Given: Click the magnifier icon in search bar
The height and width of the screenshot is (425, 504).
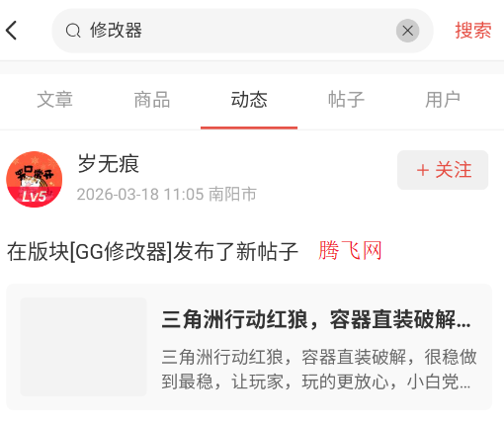Looking at the screenshot, I should pyautogui.click(x=73, y=31).
